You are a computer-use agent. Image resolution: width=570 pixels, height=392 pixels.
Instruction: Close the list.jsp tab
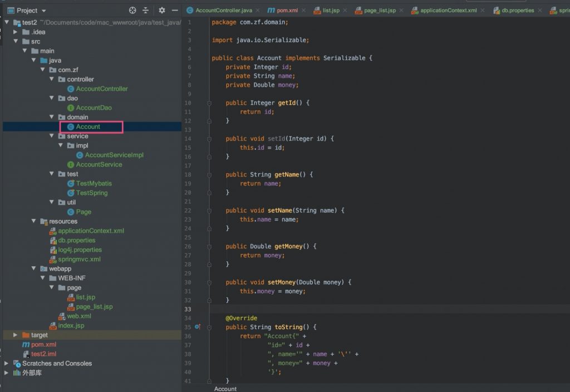[x=345, y=11]
